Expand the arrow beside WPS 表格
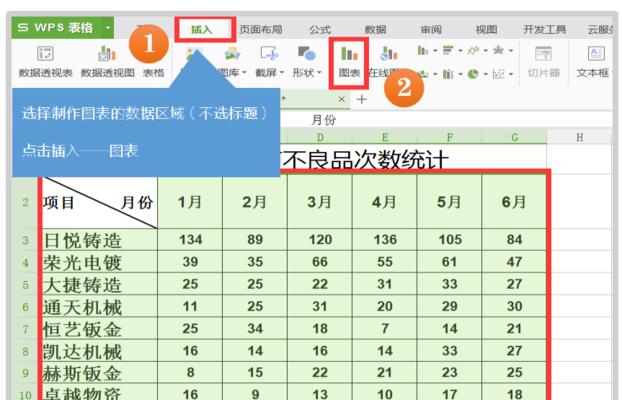622x400 pixels. pyautogui.click(x=108, y=28)
